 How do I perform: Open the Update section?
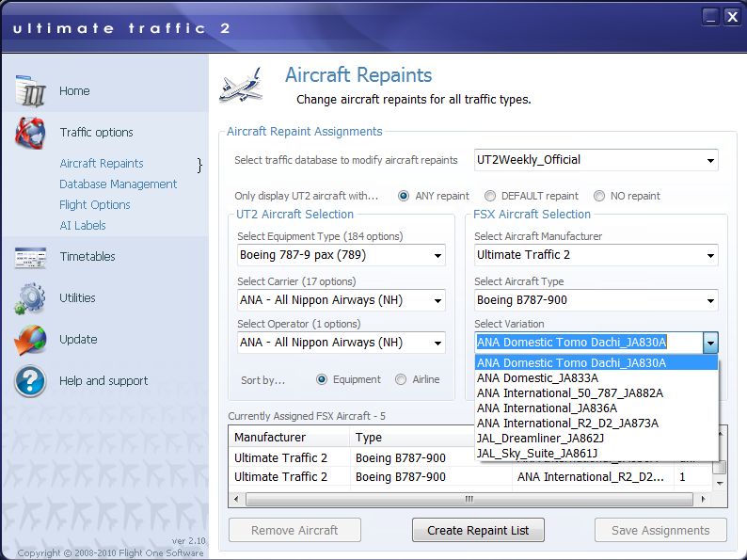click(x=78, y=340)
